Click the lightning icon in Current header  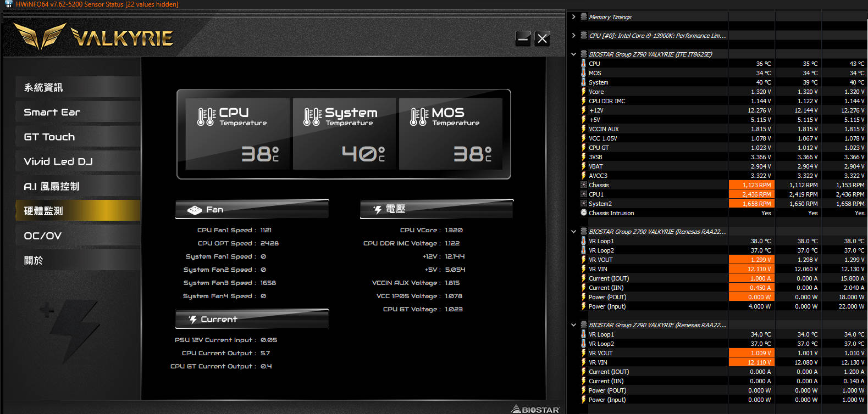click(193, 320)
